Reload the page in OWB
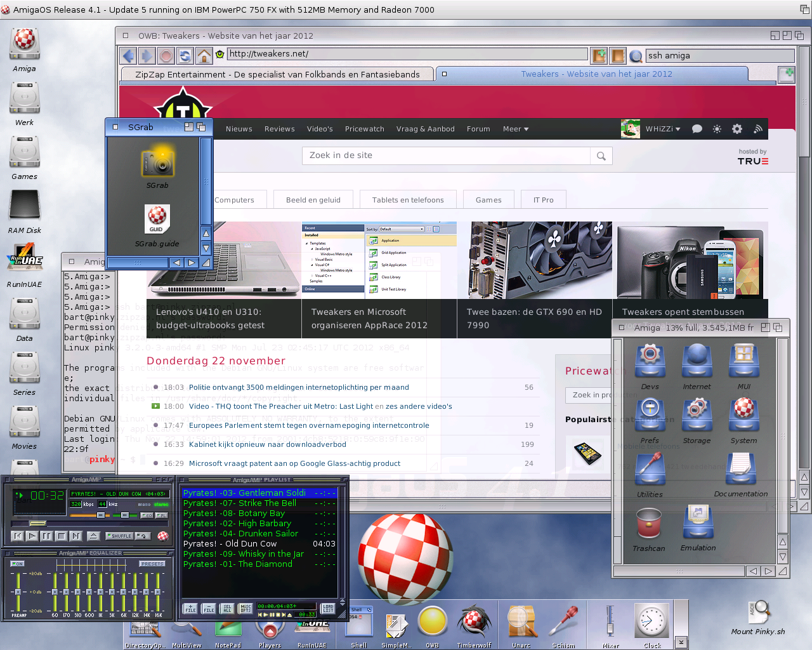Viewport: 812px width, 650px height. coord(185,56)
